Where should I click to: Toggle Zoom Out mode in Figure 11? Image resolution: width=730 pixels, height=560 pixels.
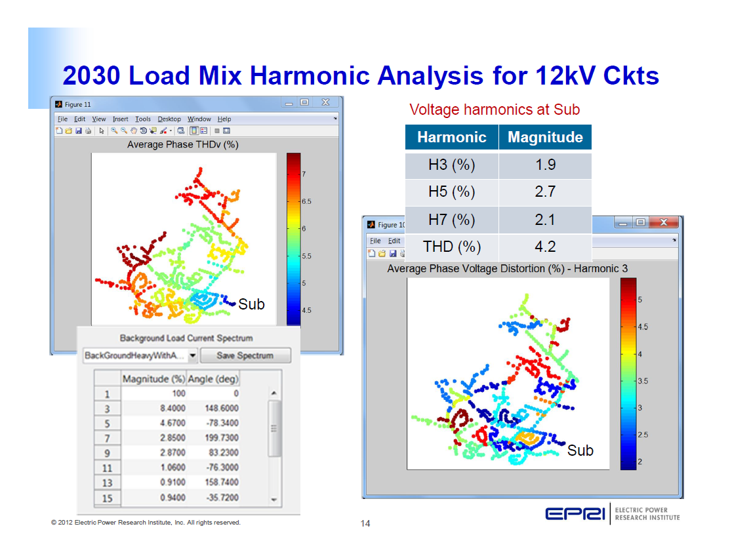pos(123,130)
